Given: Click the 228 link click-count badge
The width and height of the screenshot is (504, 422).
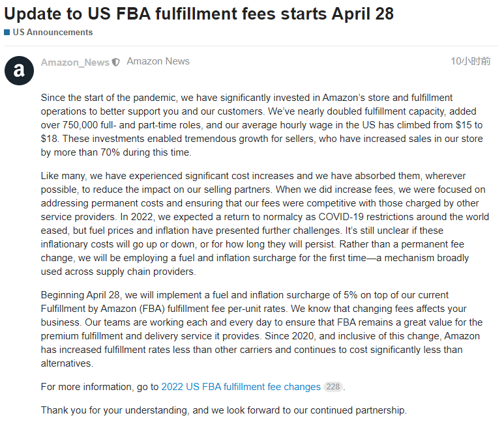Looking at the screenshot, I should (333, 387).
